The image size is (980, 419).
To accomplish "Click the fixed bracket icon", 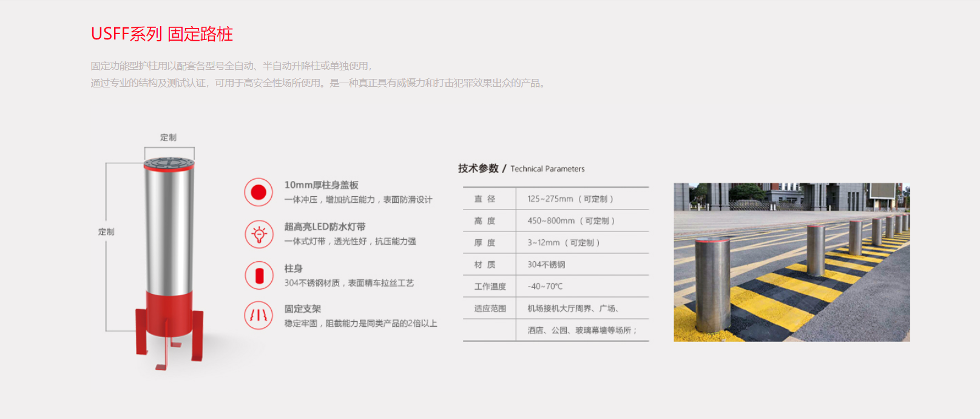I will pos(259,316).
